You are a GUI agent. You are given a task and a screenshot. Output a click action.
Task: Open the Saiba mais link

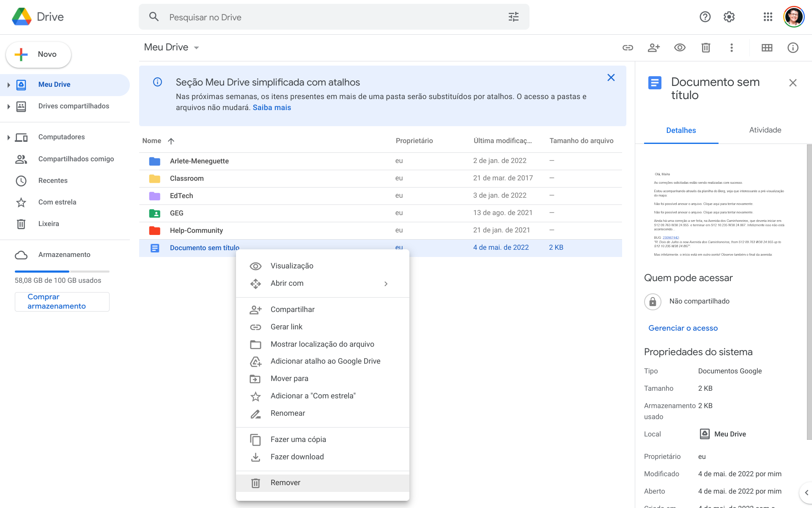(272, 108)
